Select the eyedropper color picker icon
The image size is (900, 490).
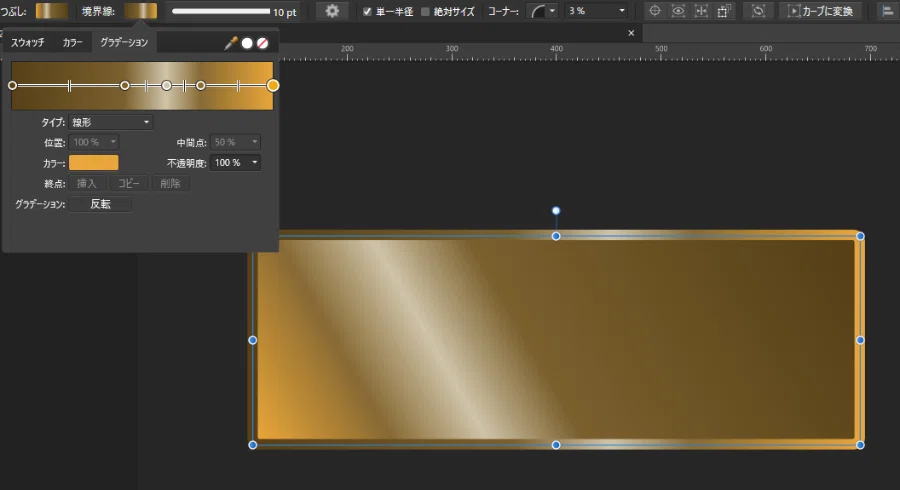(x=231, y=43)
